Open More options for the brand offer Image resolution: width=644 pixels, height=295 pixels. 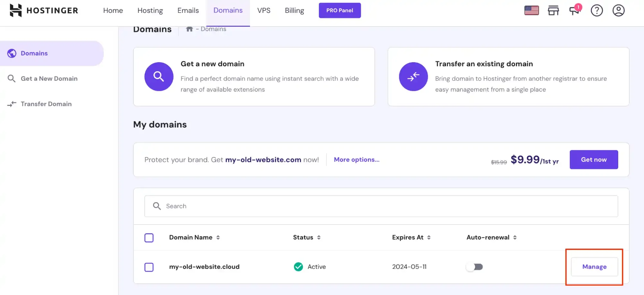click(356, 160)
